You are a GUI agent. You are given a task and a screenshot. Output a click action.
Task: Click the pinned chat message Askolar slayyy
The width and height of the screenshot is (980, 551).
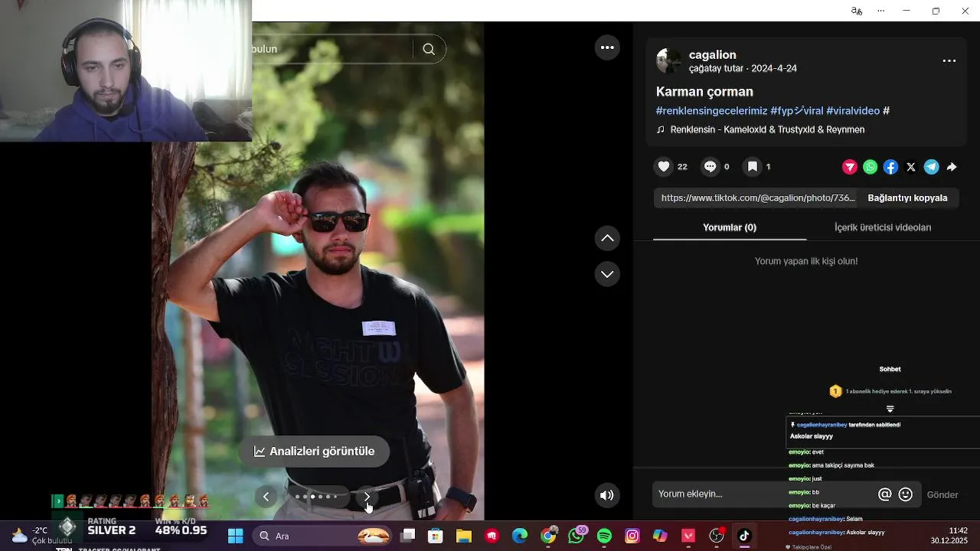tap(812, 436)
